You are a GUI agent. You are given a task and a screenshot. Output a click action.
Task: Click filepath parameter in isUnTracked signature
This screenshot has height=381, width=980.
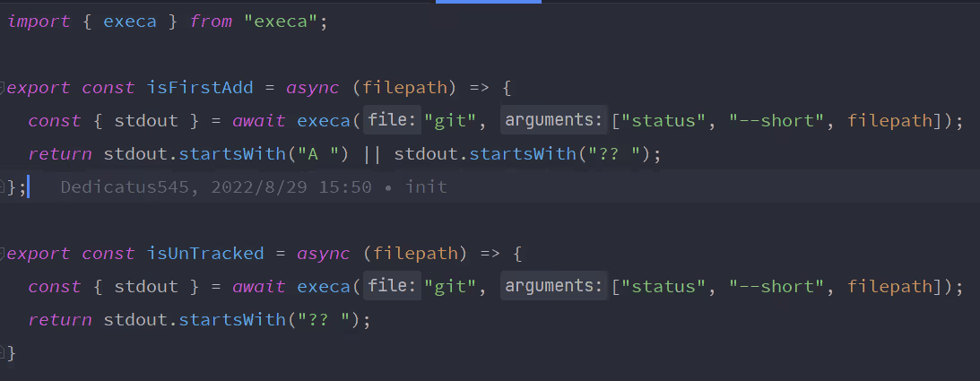pos(416,254)
